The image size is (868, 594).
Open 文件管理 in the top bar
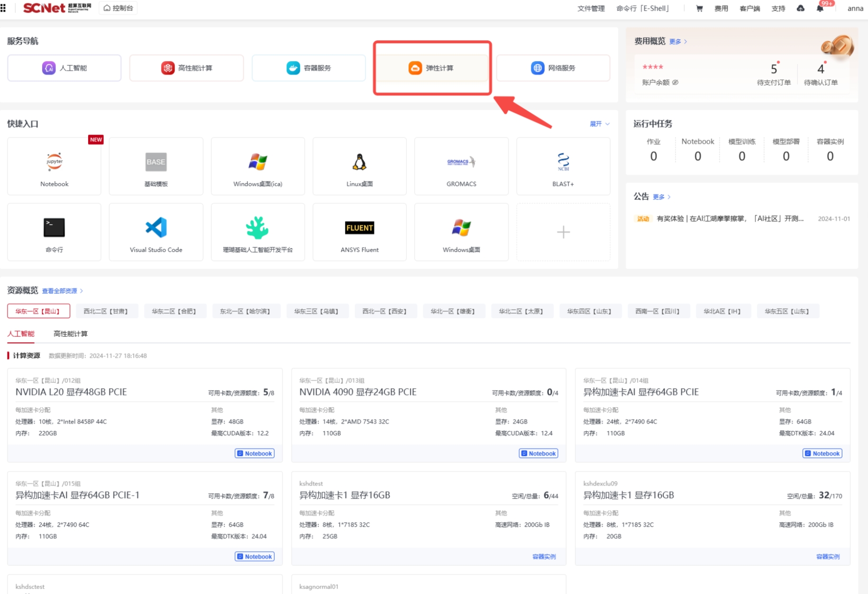591,9
